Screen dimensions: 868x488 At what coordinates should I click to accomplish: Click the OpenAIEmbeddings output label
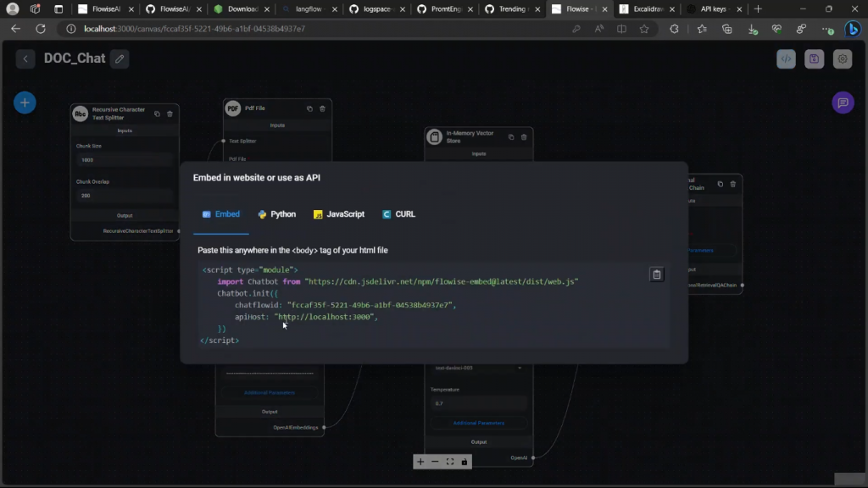coord(296,427)
